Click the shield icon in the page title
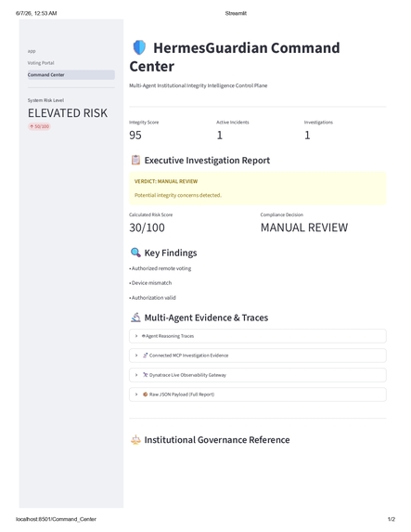 coord(139,48)
